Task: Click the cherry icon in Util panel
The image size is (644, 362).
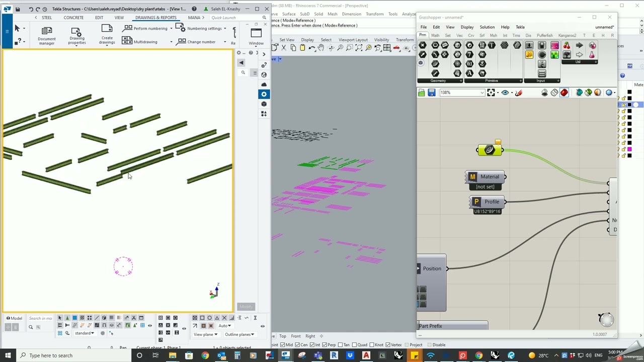Action: tap(567, 45)
